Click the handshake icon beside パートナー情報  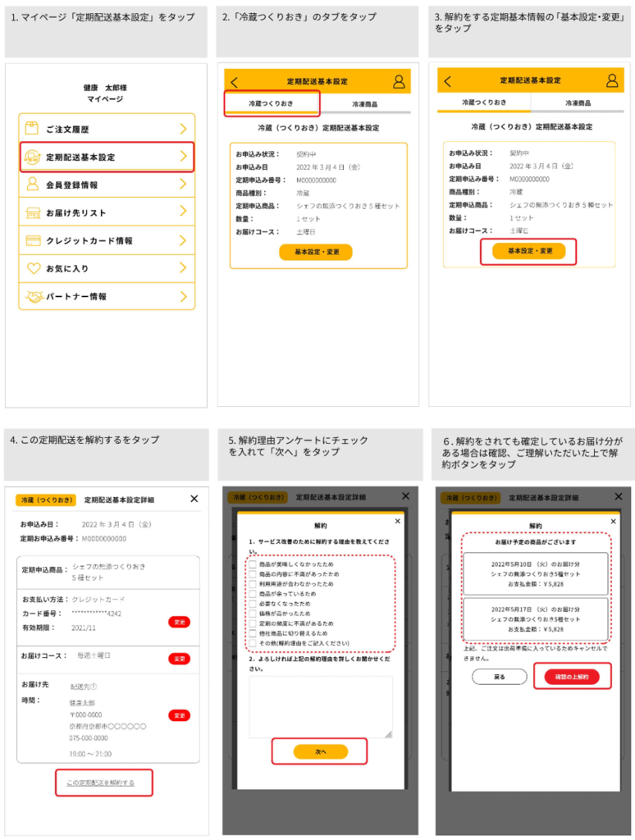[x=34, y=296]
